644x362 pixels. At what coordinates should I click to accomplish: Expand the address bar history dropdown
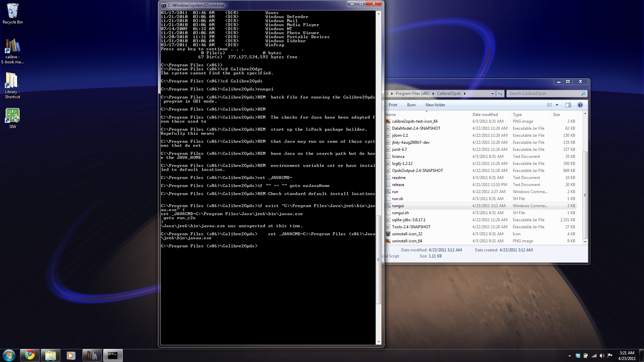coord(492,94)
